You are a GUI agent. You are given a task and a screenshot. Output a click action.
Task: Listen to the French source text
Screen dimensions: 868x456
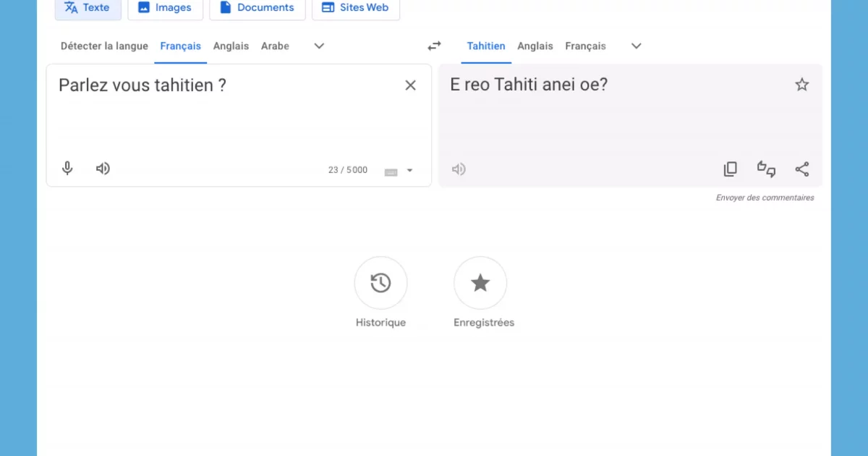pyautogui.click(x=102, y=168)
